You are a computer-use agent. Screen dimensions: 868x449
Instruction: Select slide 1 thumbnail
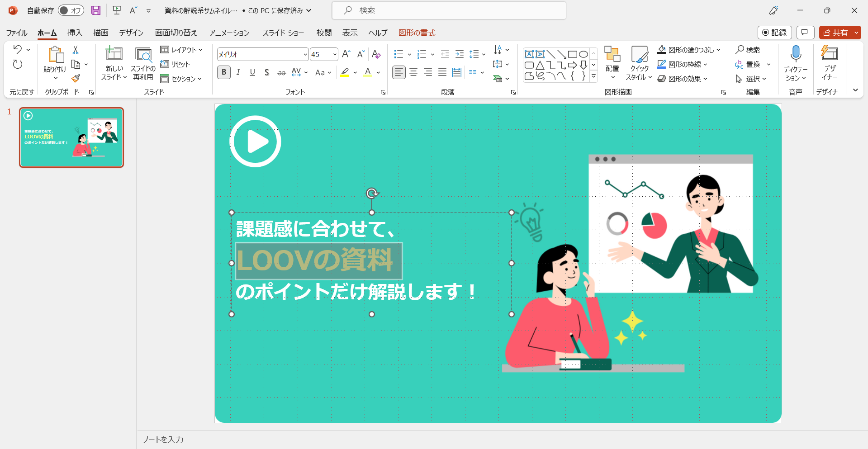click(71, 137)
